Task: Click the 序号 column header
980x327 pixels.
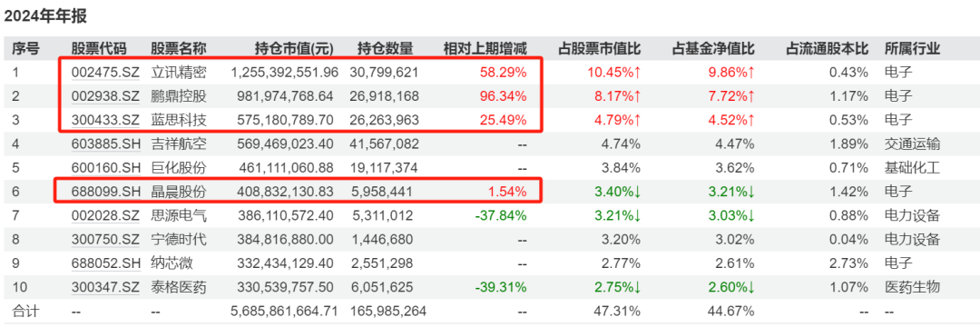Action: [x=25, y=48]
